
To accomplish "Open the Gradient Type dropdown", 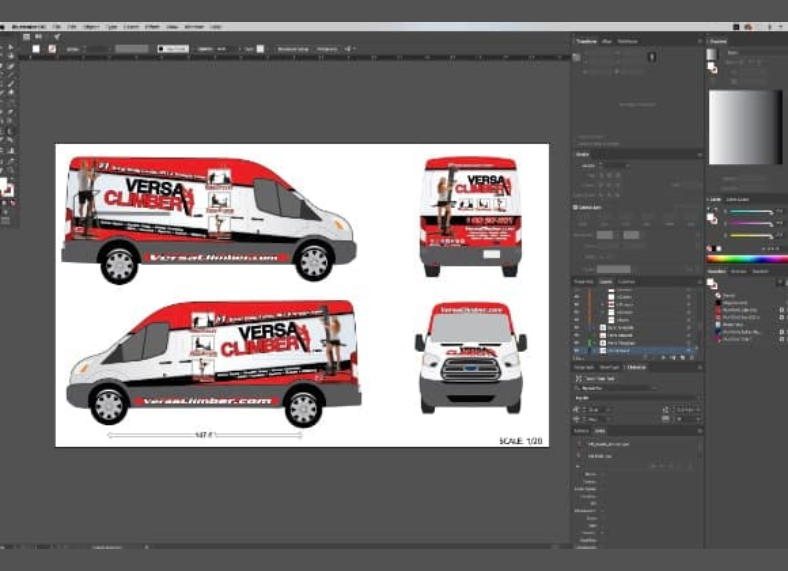I will pos(756,52).
